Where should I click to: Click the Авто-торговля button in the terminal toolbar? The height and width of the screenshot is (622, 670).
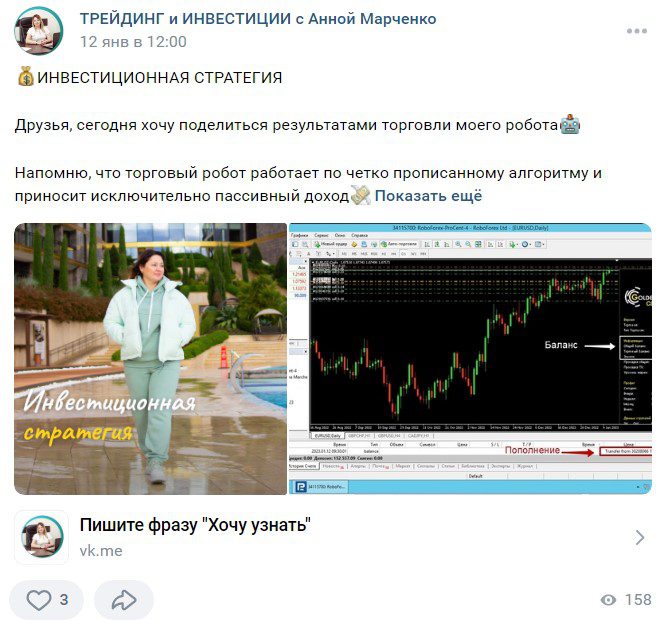coord(399,244)
